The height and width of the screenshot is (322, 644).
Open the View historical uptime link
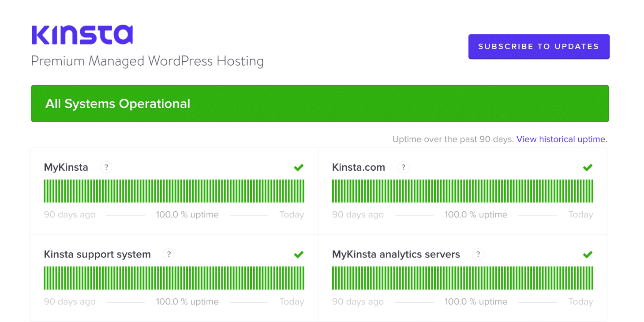[x=561, y=139]
